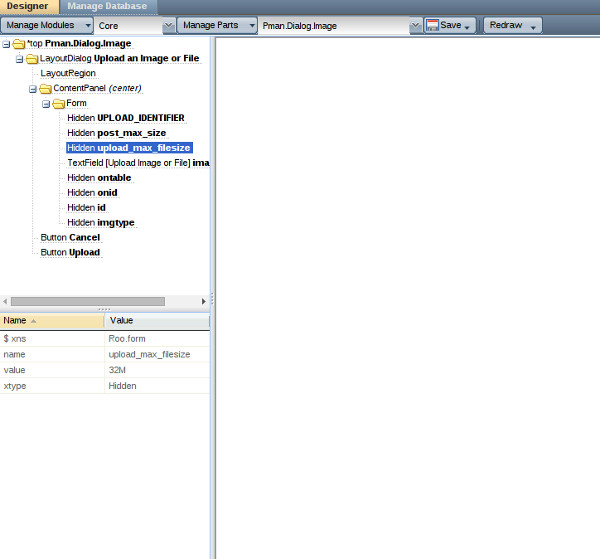600x559 pixels.
Task: Click the tree scrollbar right arrow
Action: click(204, 302)
